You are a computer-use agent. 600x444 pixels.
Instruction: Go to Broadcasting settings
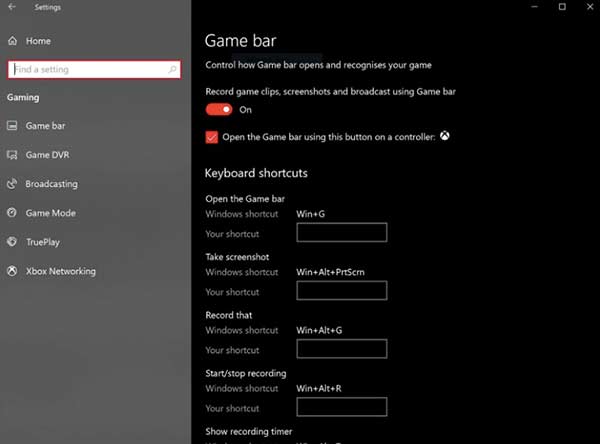coord(51,184)
